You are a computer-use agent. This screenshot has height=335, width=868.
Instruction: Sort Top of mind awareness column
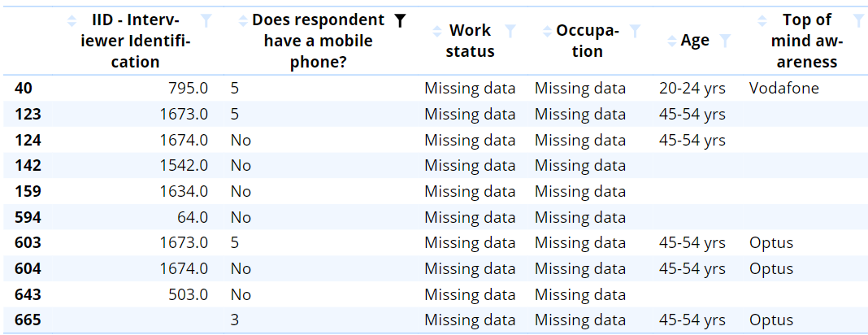click(x=762, y=21)
